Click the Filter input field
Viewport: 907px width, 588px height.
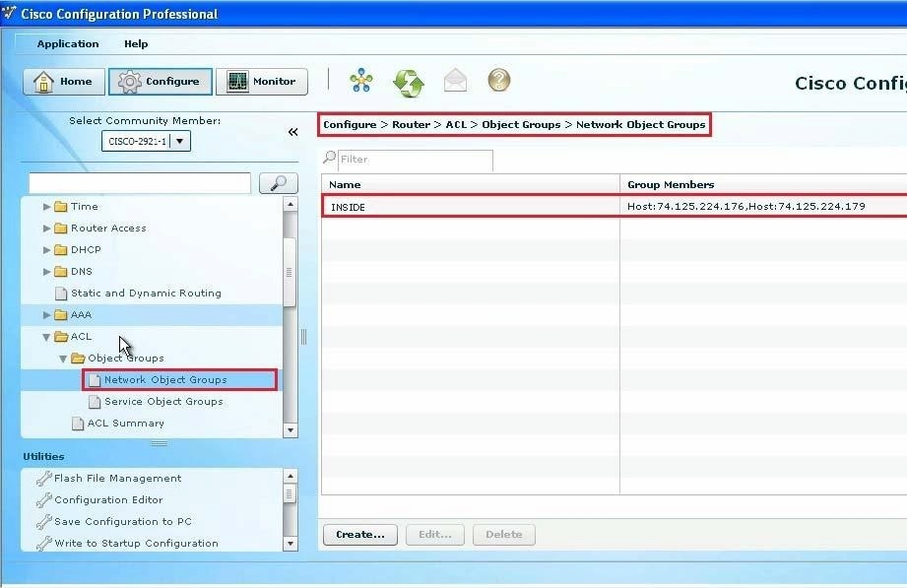[415, 160]
